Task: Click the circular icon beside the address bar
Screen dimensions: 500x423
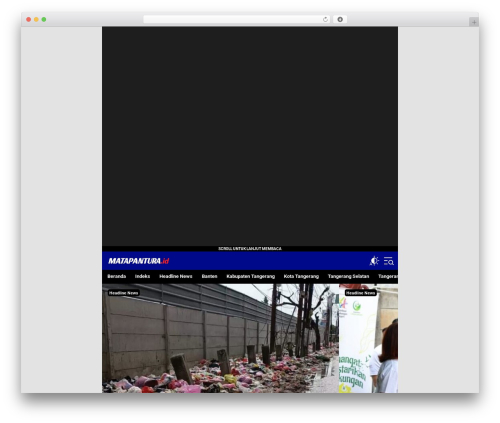Action: [x=340, y=19]
